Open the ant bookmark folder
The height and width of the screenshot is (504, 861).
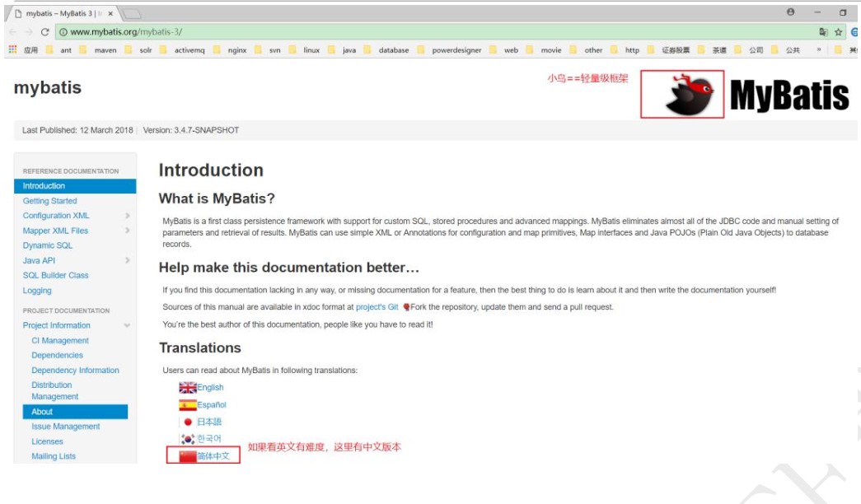58,50
